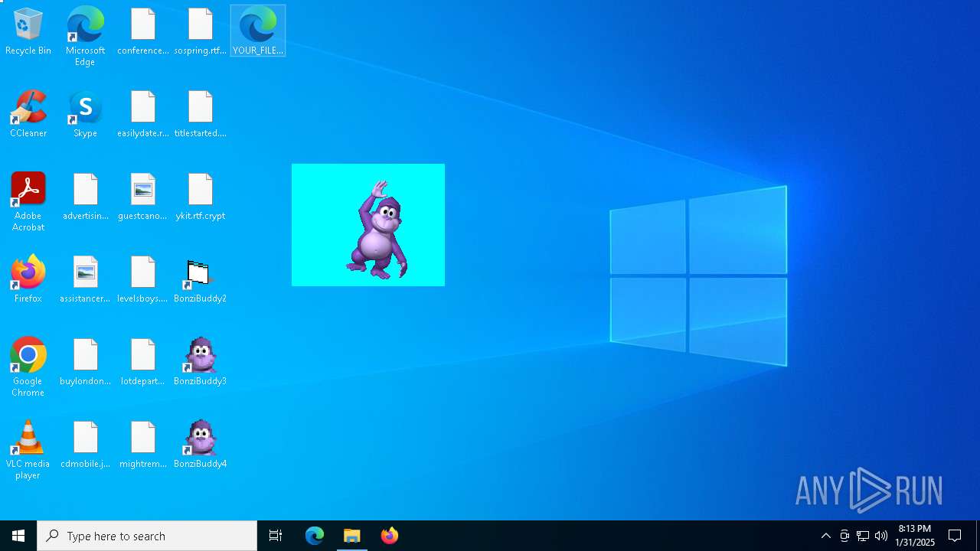The width and height of the screenshot is (980, 551).
Task: Select the levelsboys... file icon
Action: point(143,279)
